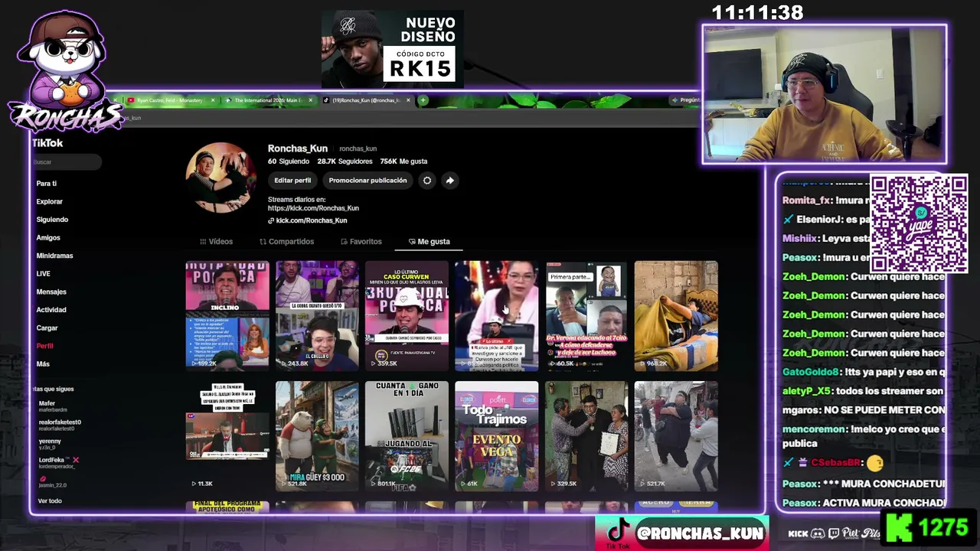Click the Promocionar publicación button

tap(367, 181)
